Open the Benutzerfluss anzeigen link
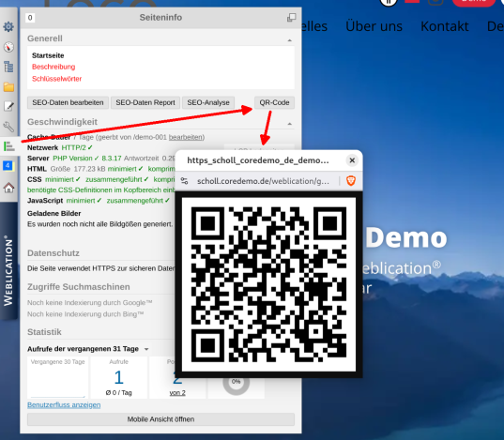 (64, 404)
